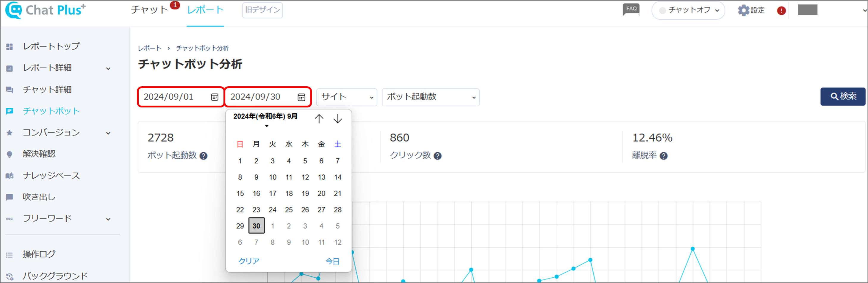Click the 旧デザイン button
The height and width of the screenshot is (283, 868).
coord(262,10)
